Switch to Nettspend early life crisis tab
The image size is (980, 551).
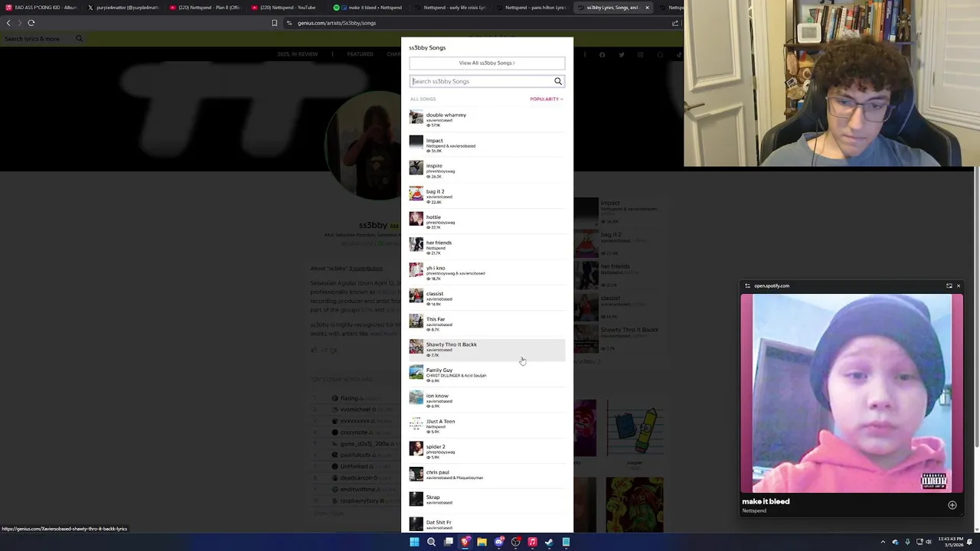[450, 8]
